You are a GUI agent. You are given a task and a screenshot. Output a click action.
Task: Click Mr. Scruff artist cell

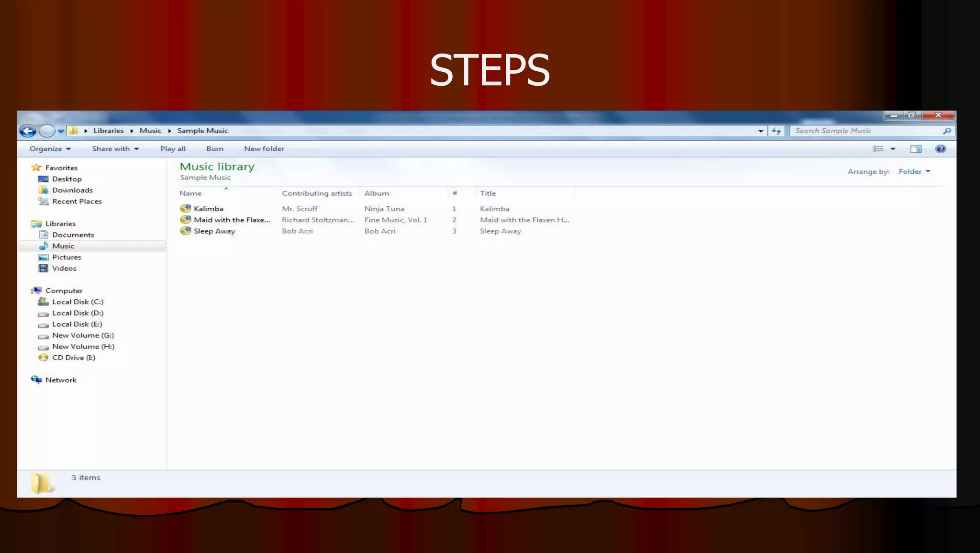click(300, 209)
